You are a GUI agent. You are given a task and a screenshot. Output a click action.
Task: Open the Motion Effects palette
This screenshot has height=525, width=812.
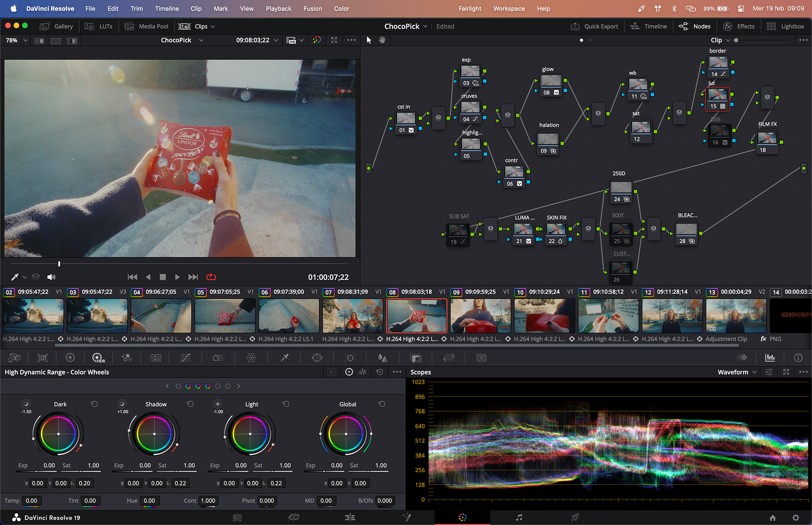[x=155, y=358]
